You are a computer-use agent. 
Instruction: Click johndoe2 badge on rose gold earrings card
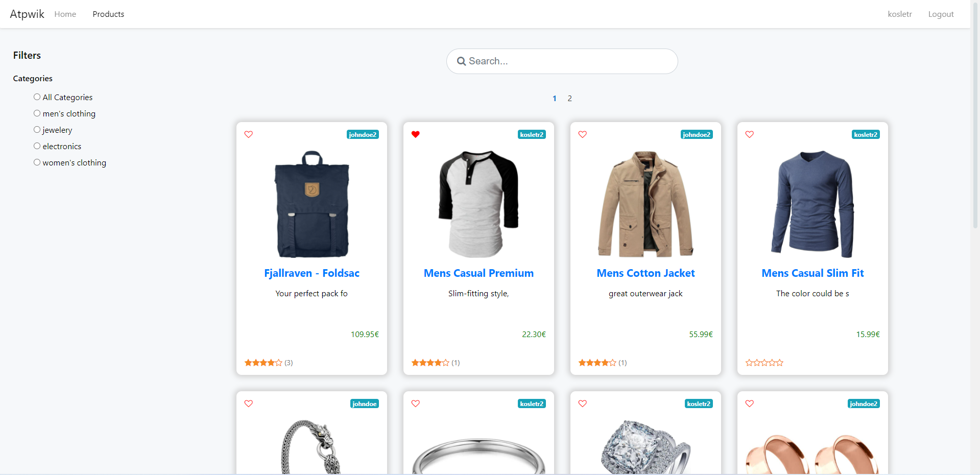point(864,404)
